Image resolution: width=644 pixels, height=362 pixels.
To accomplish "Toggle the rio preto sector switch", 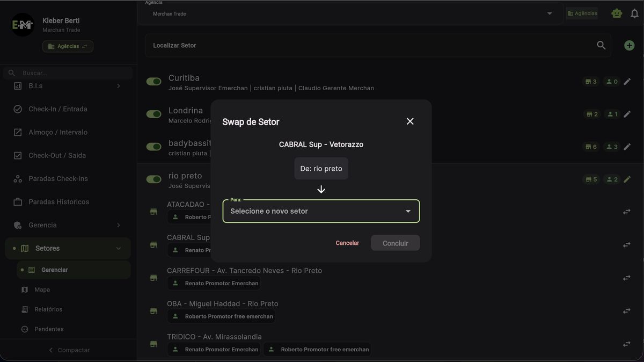I will point(153,179).
